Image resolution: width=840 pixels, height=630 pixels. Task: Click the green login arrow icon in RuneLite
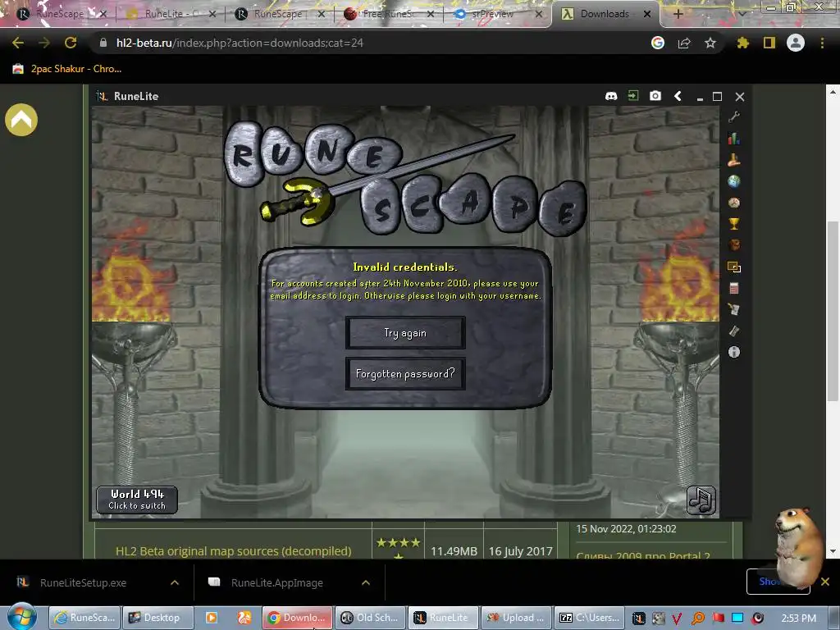tap(633, 95)
